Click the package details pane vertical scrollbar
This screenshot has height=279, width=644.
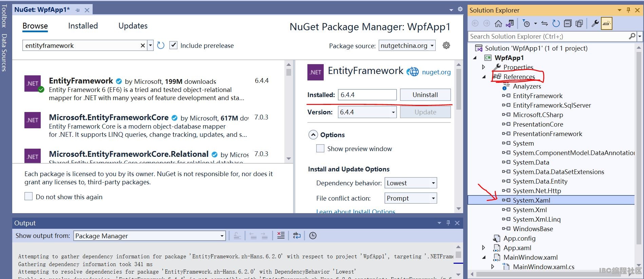459,136
